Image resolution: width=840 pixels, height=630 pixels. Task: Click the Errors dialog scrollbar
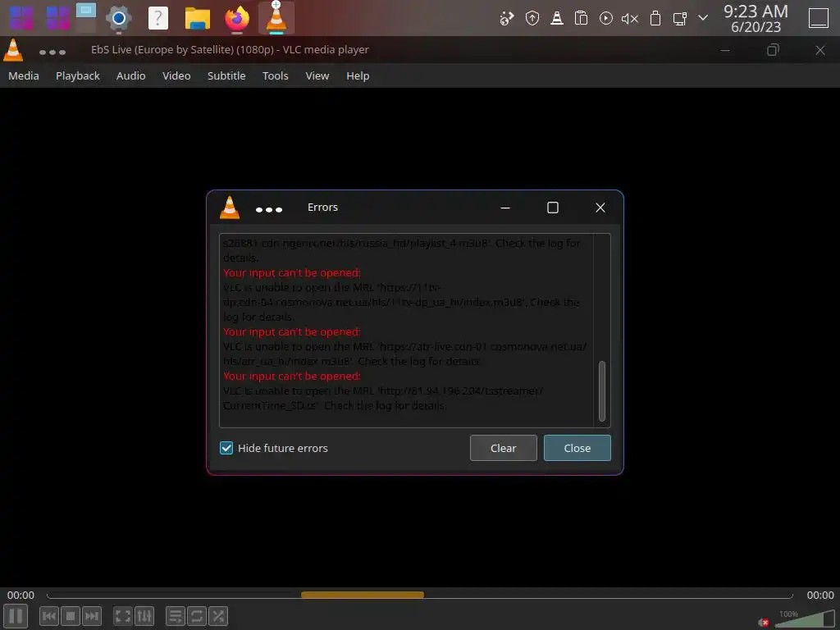pos(601,390)
